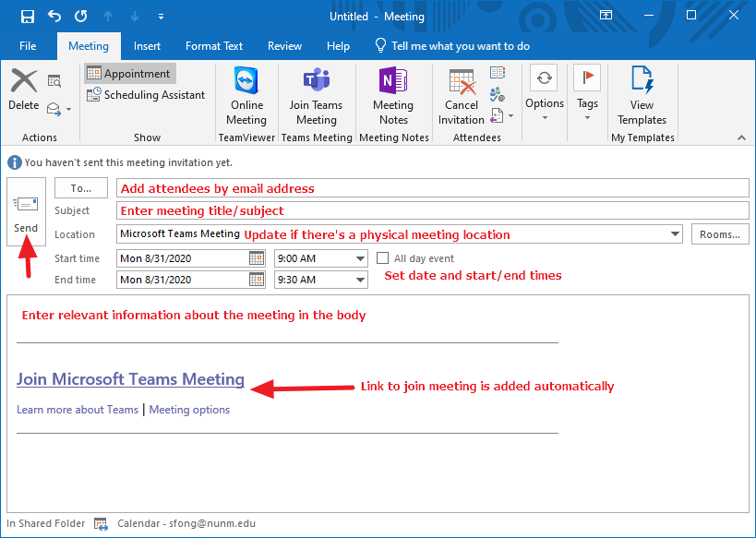Image resolution: width=756 pixels, height=538 pixels.
Task: Switch to Scheduling Assistant
Action: pos(146,94)
